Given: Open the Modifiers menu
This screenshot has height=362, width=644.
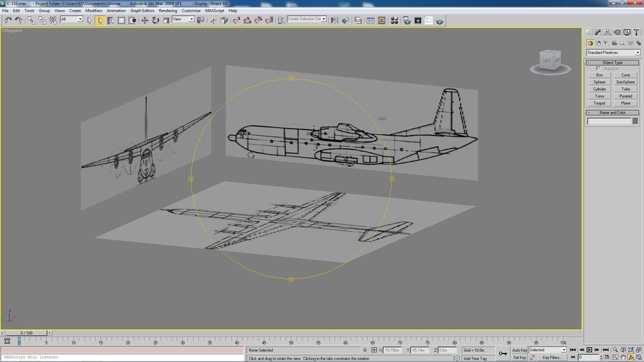Looking at the screenshot, I should [x=93, y=11].
